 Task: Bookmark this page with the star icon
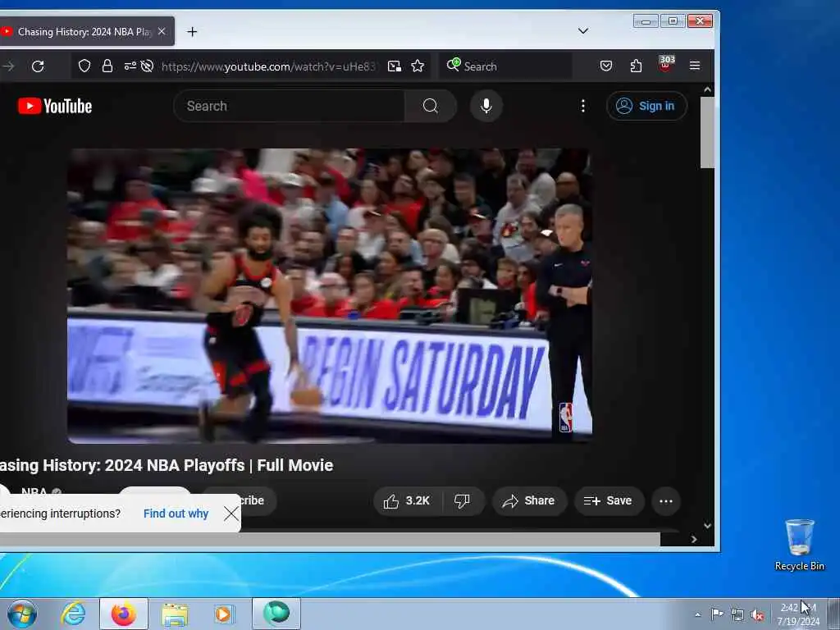click(418, 66)
